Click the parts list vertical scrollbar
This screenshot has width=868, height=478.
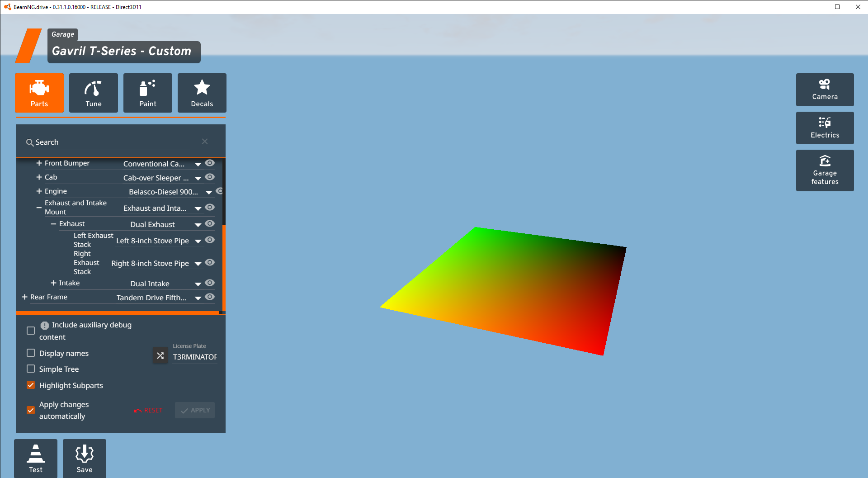coord(224,267)
